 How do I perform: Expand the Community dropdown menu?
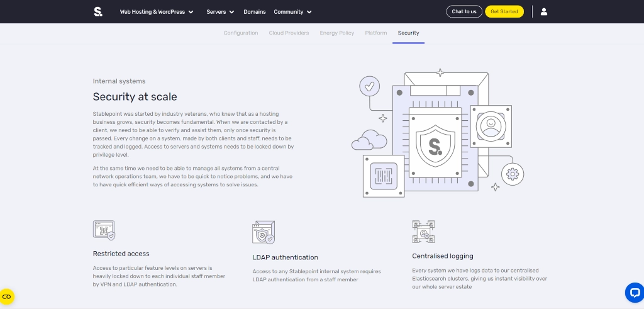[292, 12]
